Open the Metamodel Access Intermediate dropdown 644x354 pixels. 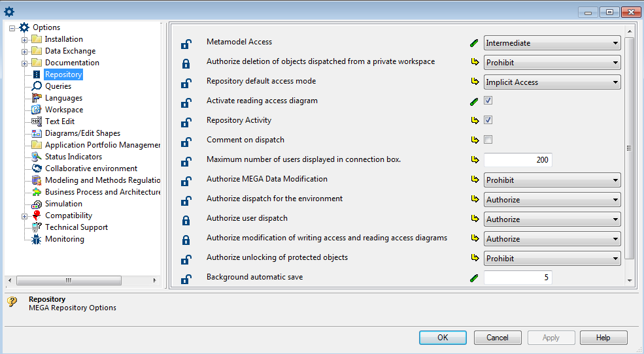(x=552, y=43)
